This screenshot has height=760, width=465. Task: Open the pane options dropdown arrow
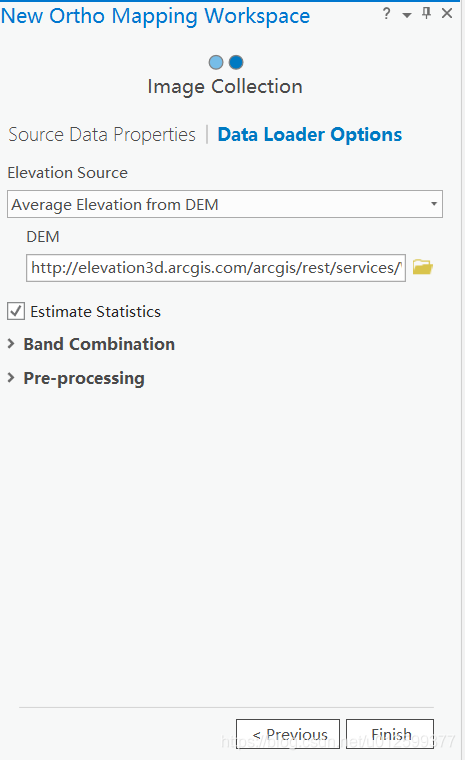[407, 16]
